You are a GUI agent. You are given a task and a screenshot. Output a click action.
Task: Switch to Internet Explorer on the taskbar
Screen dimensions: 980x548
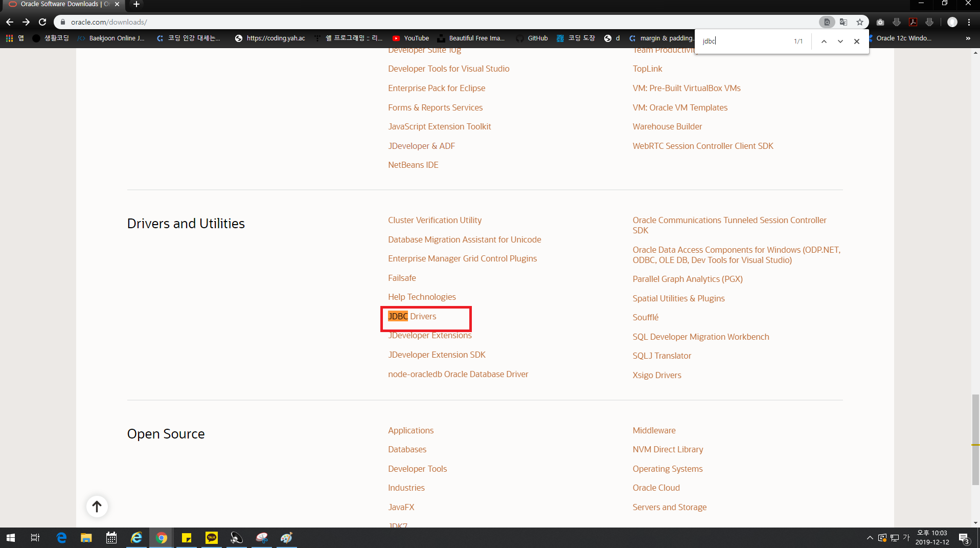[x=136, y=538]
